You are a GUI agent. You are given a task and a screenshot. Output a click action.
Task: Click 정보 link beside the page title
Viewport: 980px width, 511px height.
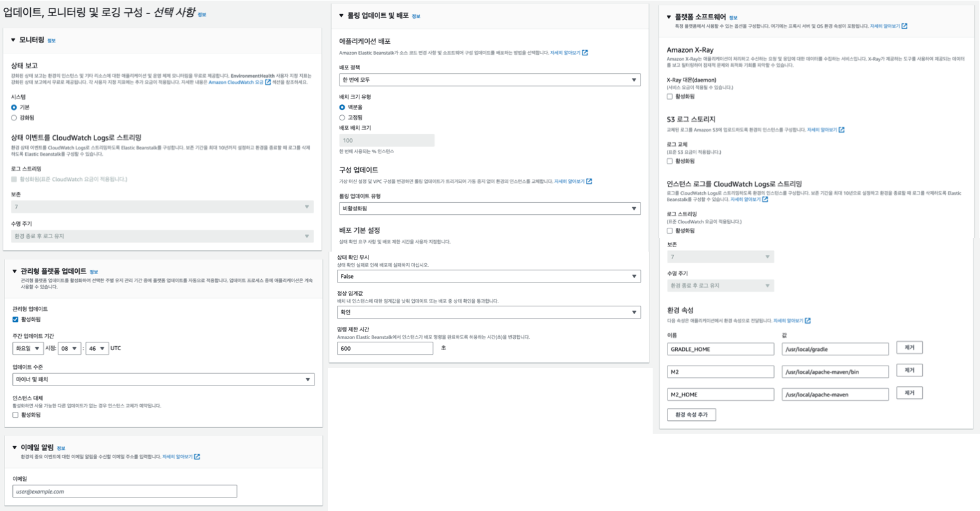click(202, 14)
